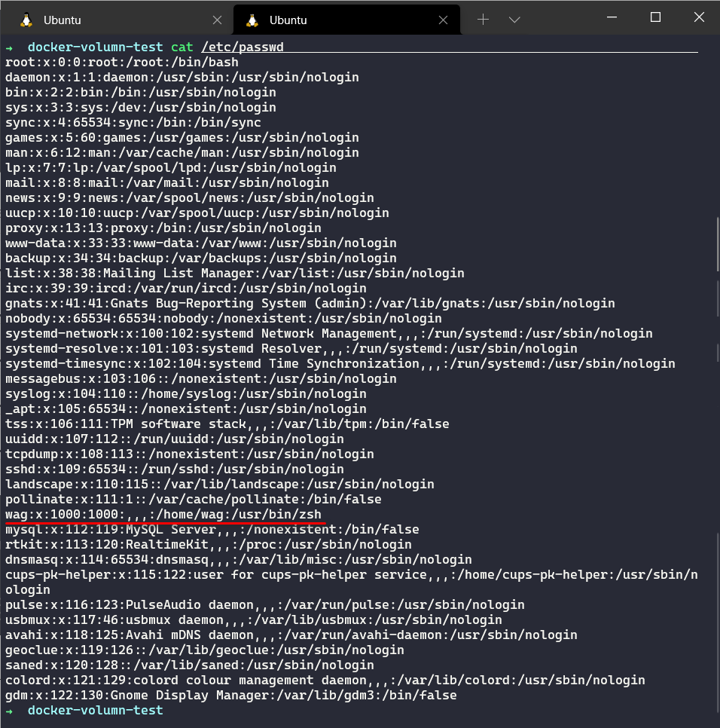Close the active second Ubuntu tab
Screen dimensions: 720x728
pyautogui.click(x=443, y=20)
